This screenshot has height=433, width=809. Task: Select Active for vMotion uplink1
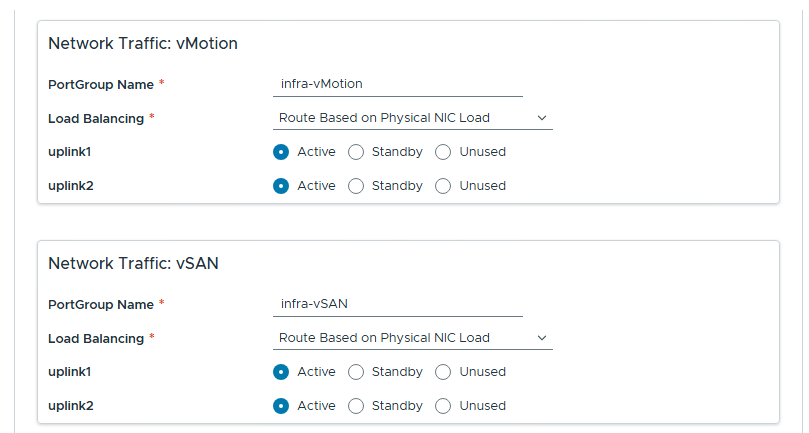[281, 152]
